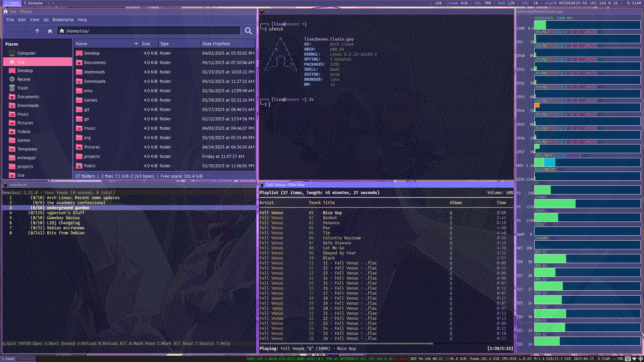Sort files by Size column header

(146, 44)
